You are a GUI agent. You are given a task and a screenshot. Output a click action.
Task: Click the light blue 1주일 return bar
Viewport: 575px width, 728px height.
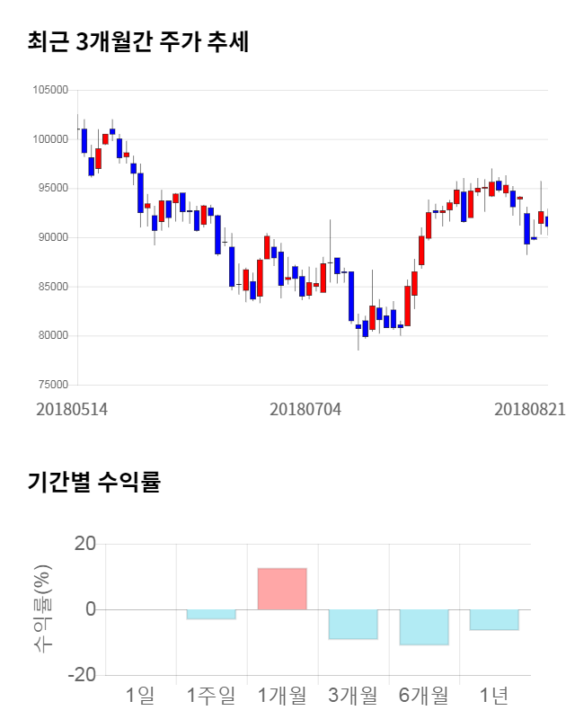[x=211, y=614]
